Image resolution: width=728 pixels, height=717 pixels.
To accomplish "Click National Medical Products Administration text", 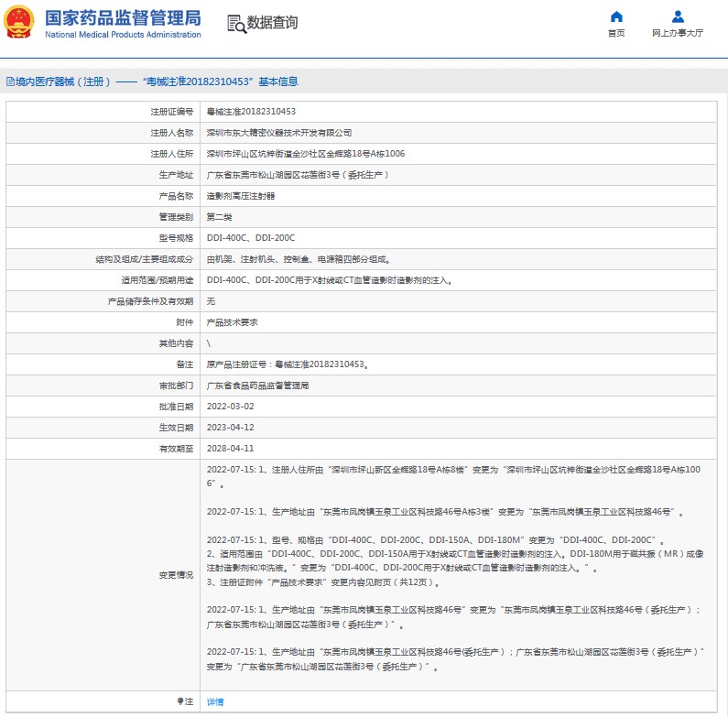I will click(x=123, y=35).
